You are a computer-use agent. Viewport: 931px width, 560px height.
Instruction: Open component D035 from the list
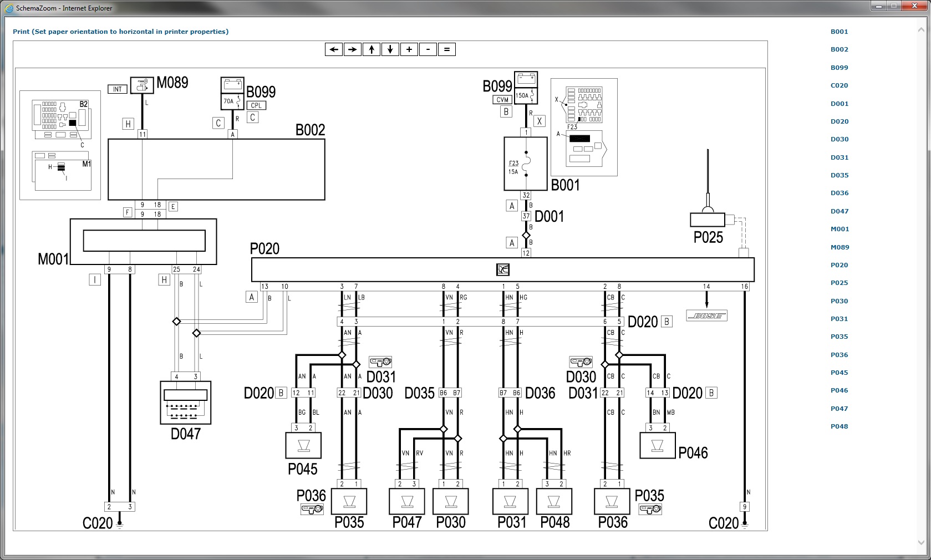click(839, 175)
